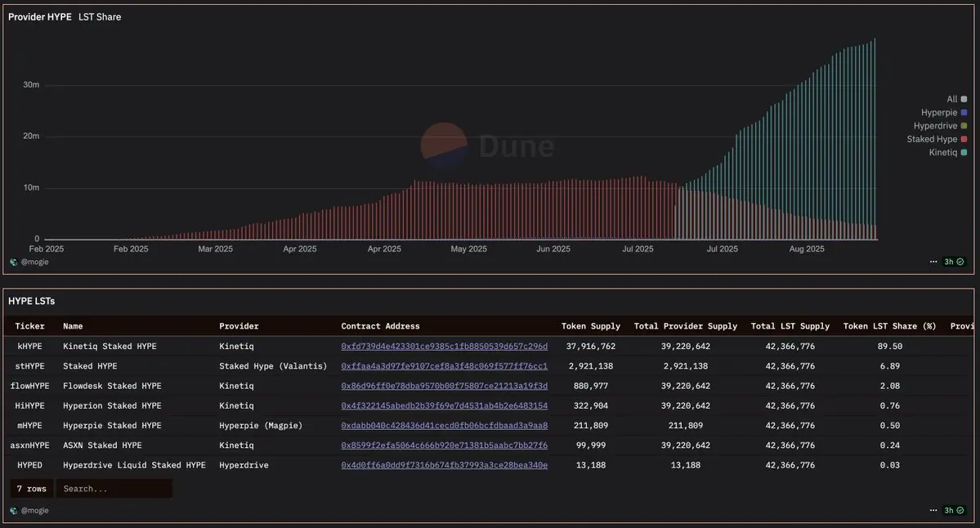Click the Hyperion Staked HYPE name cell

(112, 405)
